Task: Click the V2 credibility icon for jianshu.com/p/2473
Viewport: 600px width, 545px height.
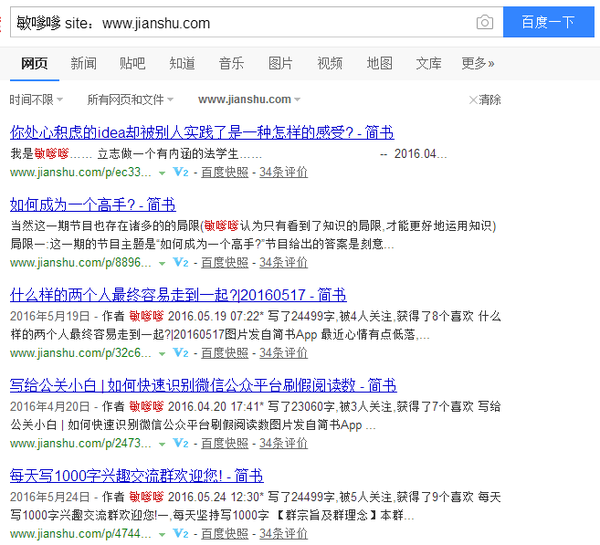Action: (x=181, y=443)
